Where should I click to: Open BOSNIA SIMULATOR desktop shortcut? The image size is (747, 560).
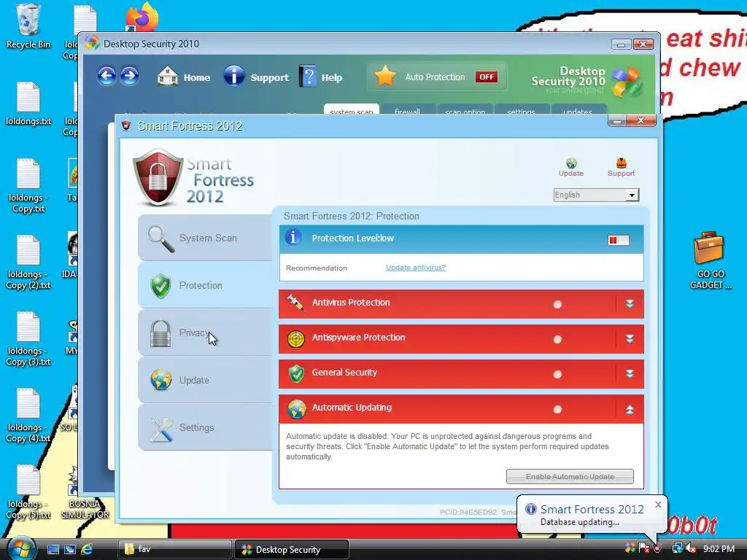pyautogui.click(x=85, y=493)
